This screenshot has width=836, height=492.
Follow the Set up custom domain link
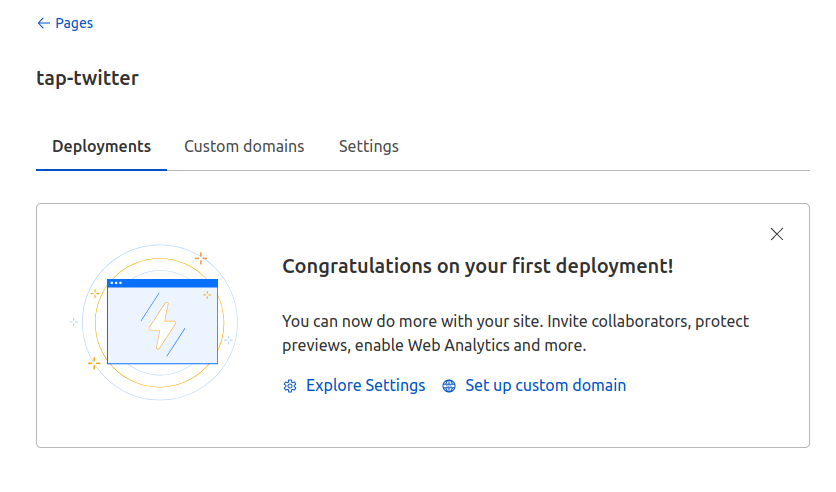point(545,385)
